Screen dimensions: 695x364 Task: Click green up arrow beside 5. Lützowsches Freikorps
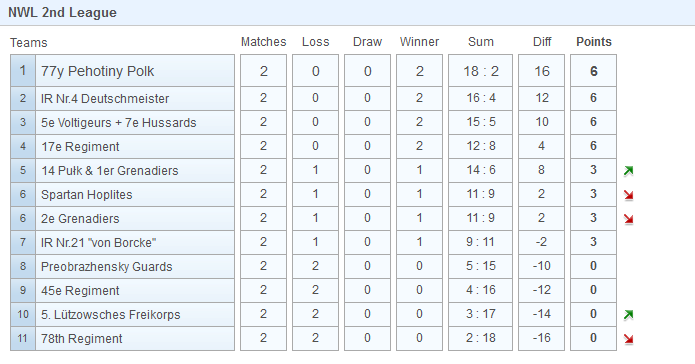(x=628, y=315)
